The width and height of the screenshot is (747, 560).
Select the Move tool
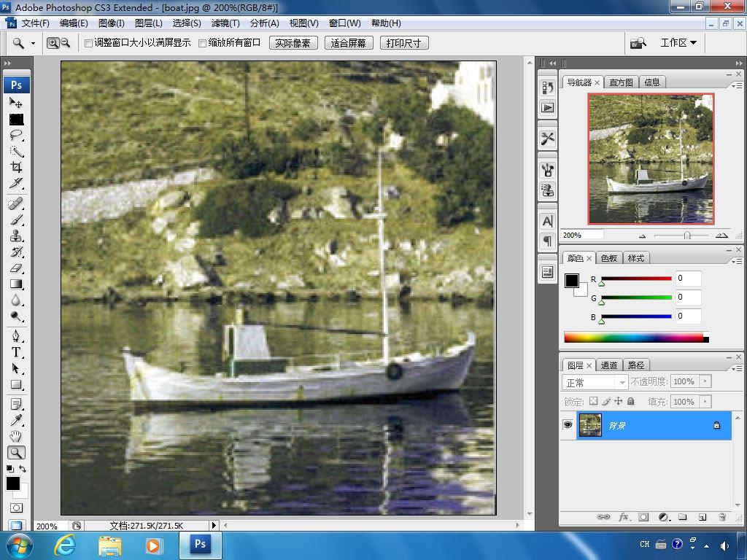[16, 103]
